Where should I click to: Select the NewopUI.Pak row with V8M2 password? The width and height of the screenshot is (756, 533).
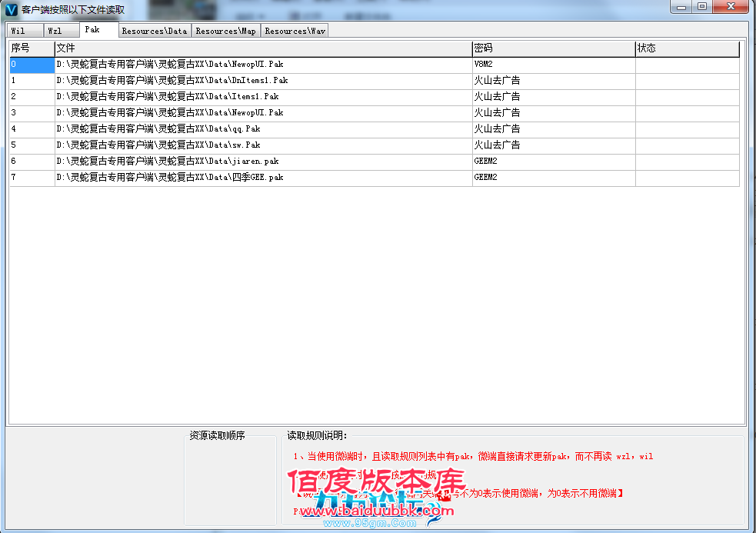tap(231, 65)
